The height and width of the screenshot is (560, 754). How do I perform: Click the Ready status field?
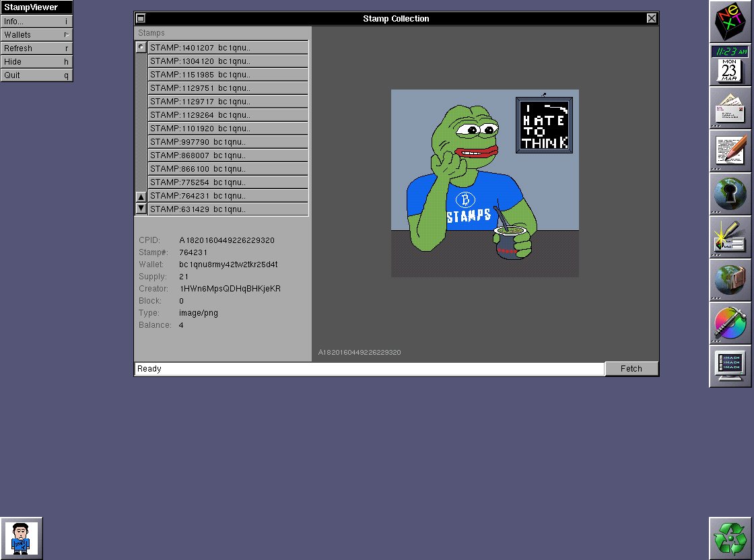(370, 369)
